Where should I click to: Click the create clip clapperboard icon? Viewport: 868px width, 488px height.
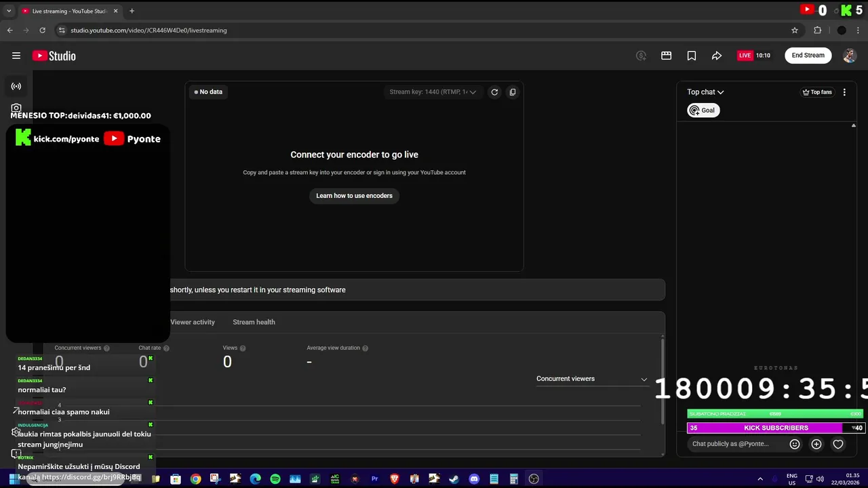coord(667,56)
